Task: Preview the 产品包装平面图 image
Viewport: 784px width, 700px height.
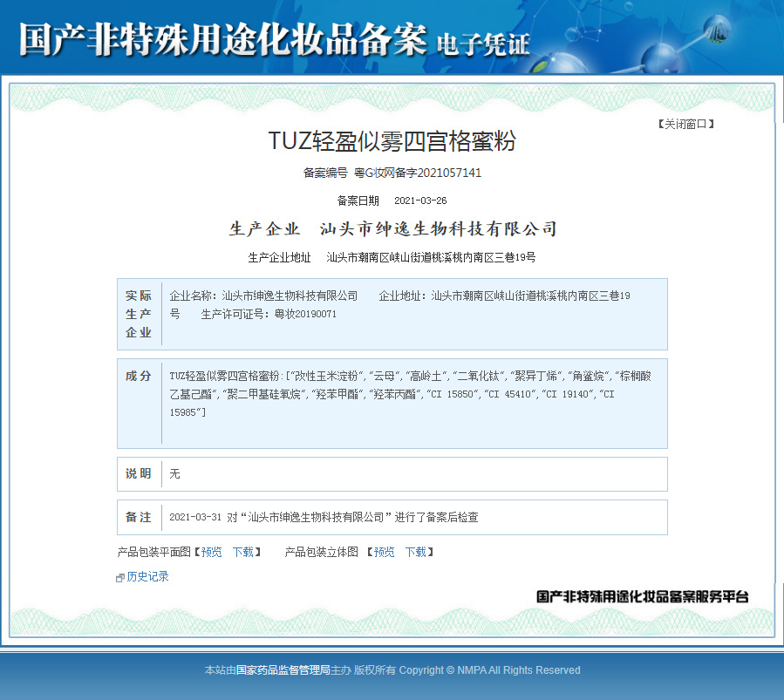Action: click(212, 552)
